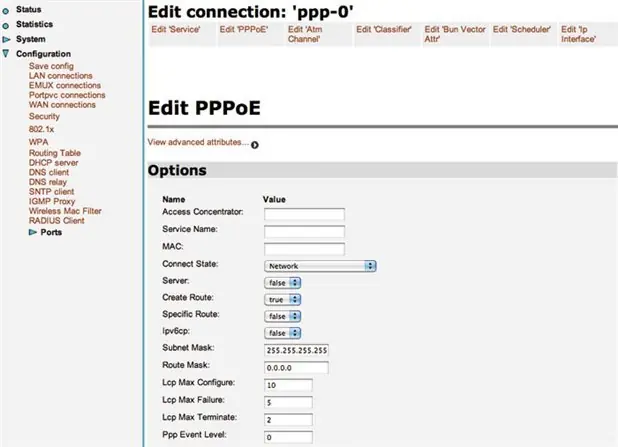Image resolution: width=618 pixels, height=447 pixels.
Task: Go to WAN connections
Action: coord(62,105)
